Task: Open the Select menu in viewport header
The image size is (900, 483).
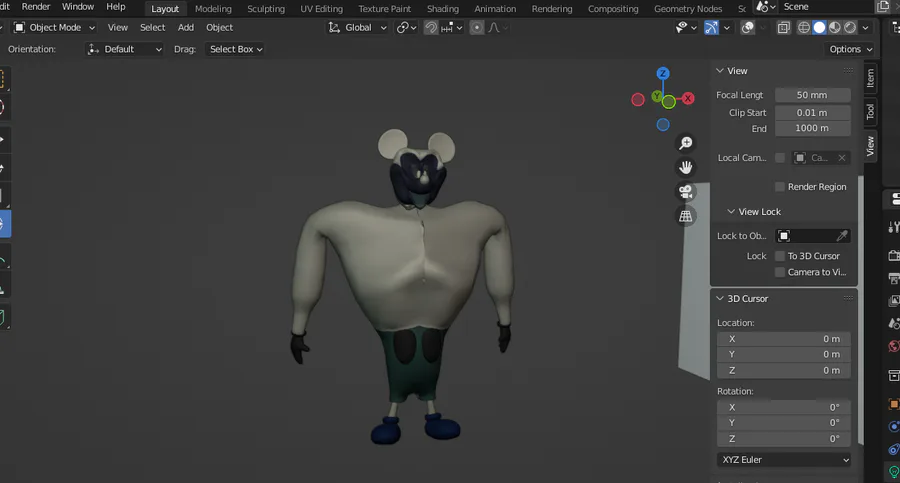Action: 152,28
